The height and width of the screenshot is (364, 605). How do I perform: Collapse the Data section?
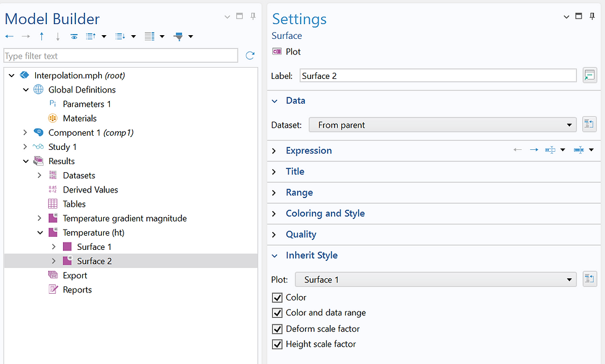275,101
